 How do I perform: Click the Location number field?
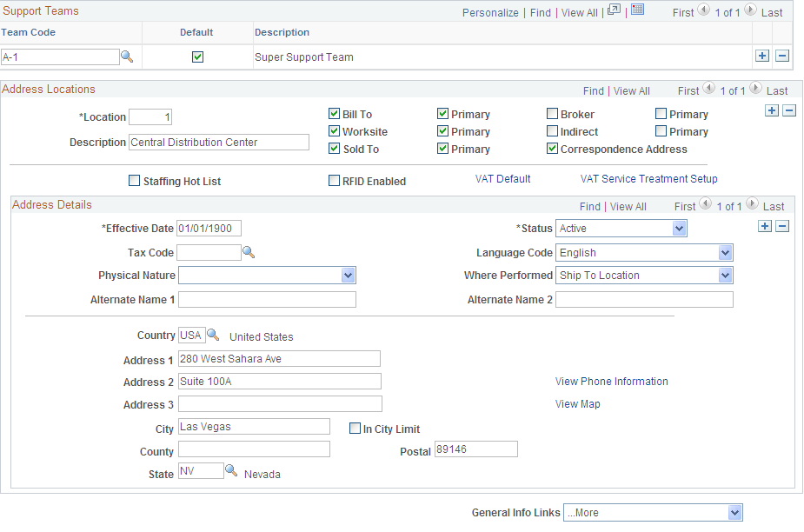(x=150, y=117)
